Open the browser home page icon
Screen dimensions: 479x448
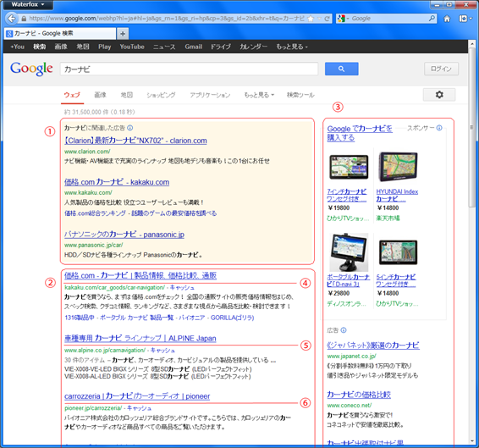click(447, 19)
